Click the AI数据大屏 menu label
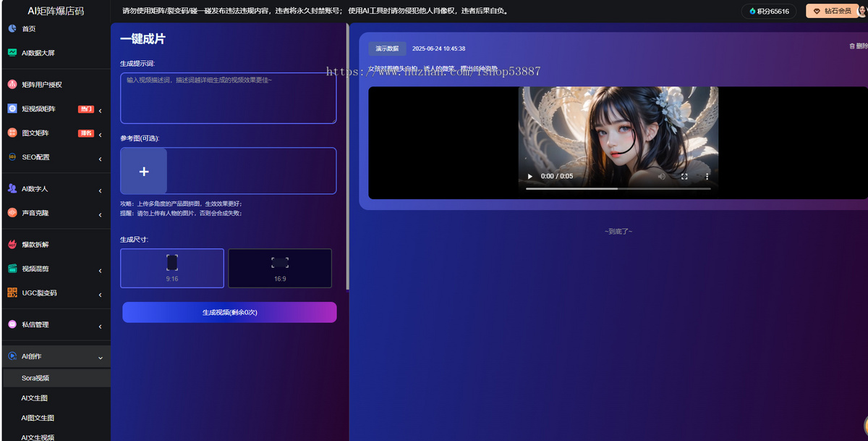 click(38, 53)
